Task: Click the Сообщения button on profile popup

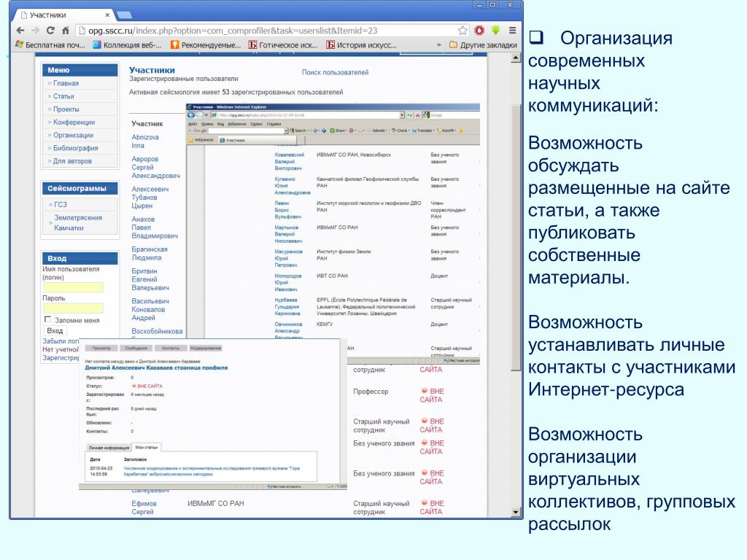Action: coord(136,348)
